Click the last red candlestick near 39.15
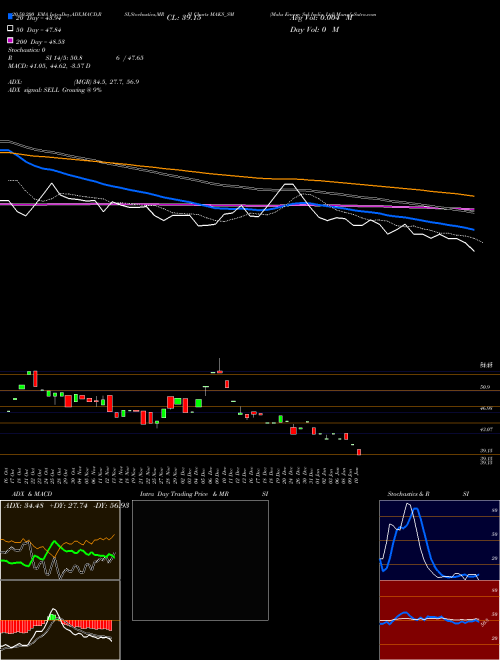This screenshot has height=660, width=500. [359, 452]
